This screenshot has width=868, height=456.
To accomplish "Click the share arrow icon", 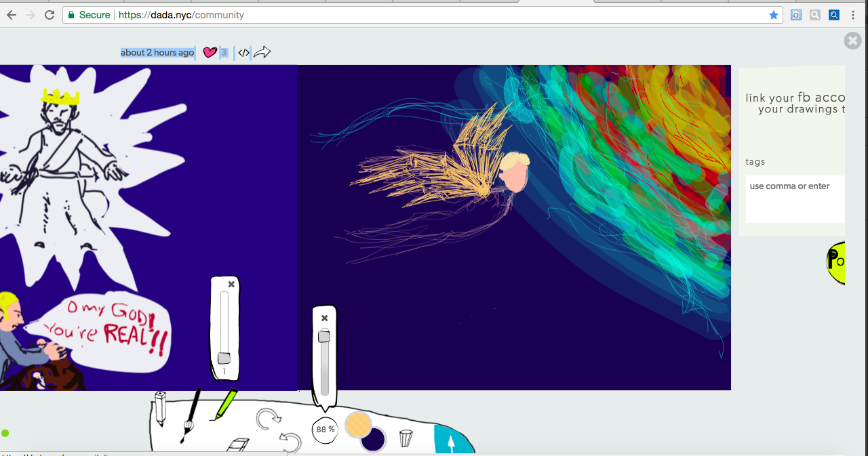I will pyautogui.click(x=262, y=52).
